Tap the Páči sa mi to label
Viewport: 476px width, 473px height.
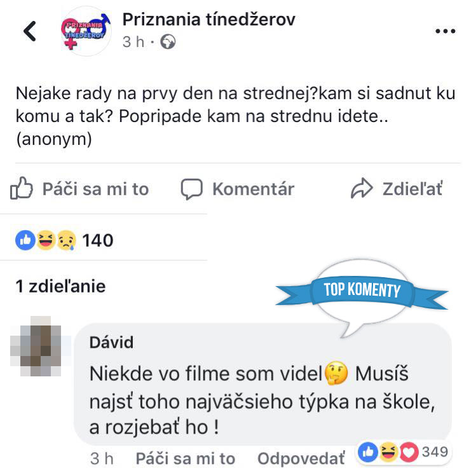[95, 189]
